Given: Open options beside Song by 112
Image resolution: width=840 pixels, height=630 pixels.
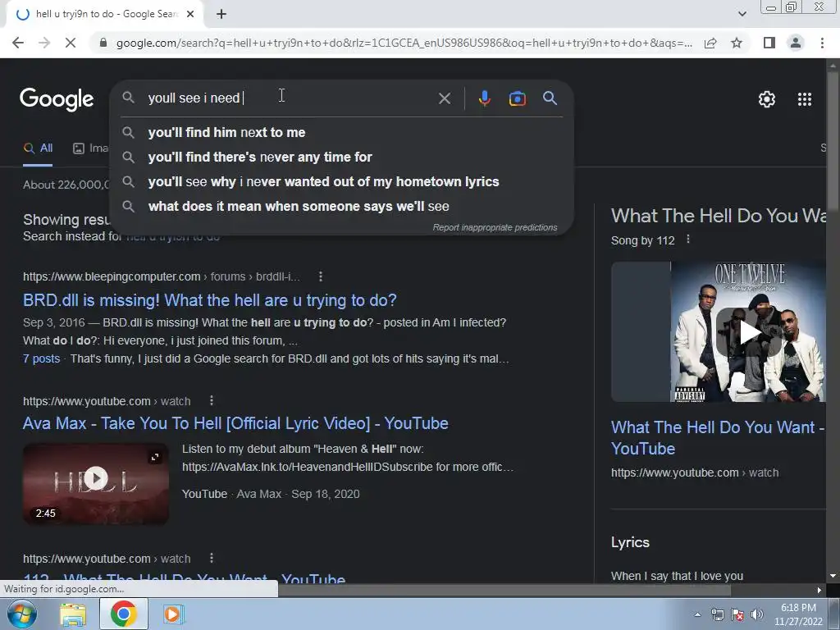Looking at the screenshot, I should tap(688, 240).
